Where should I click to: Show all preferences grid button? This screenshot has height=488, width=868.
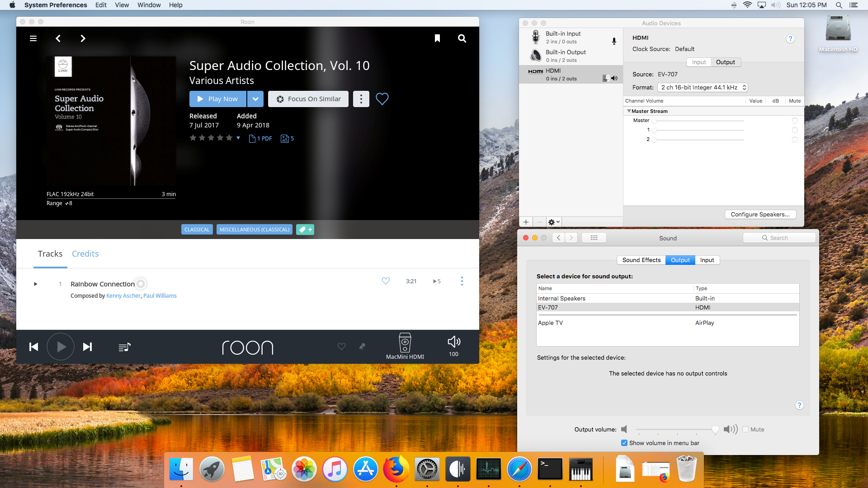pos(594,238)
